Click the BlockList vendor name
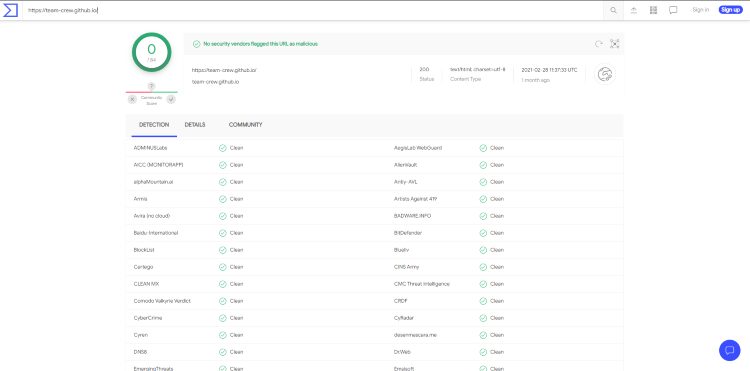This screenshot has height=371, width=750. coord(144,250)
